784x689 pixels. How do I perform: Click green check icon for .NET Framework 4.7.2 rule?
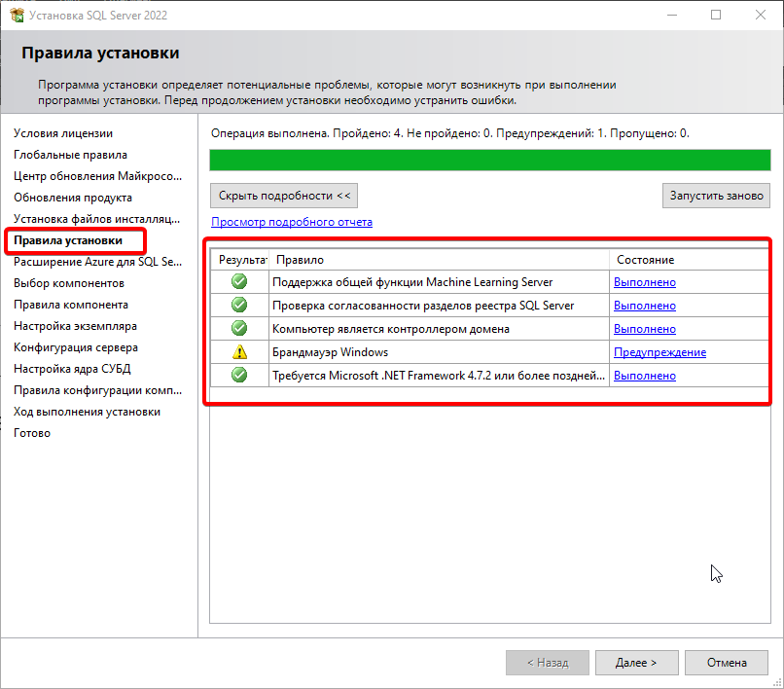click(239, 375)
